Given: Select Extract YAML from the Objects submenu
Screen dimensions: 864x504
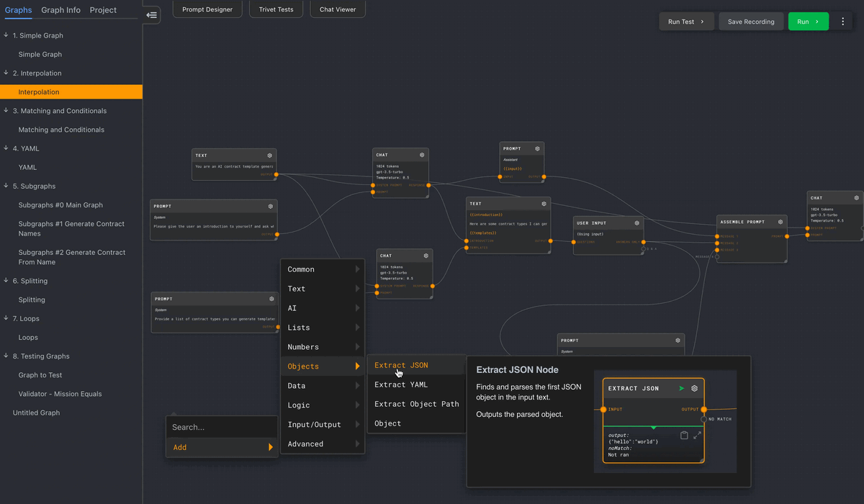Looking at the screenshot, I should [x=400, y=384].
